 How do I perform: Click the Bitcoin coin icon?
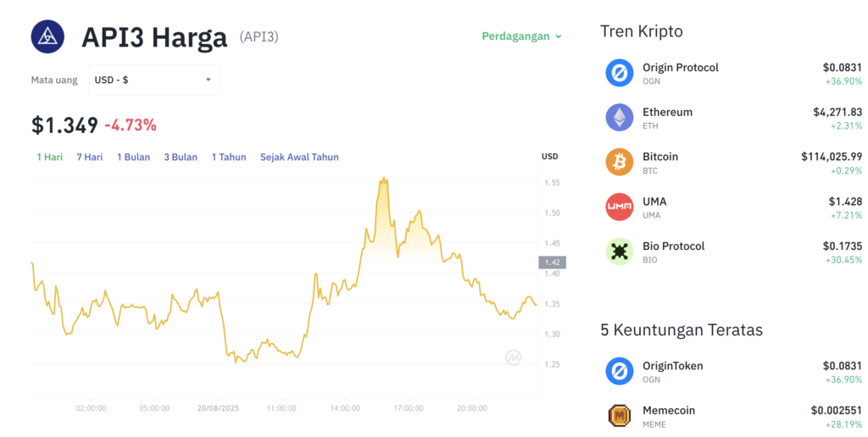click(619, 163)
